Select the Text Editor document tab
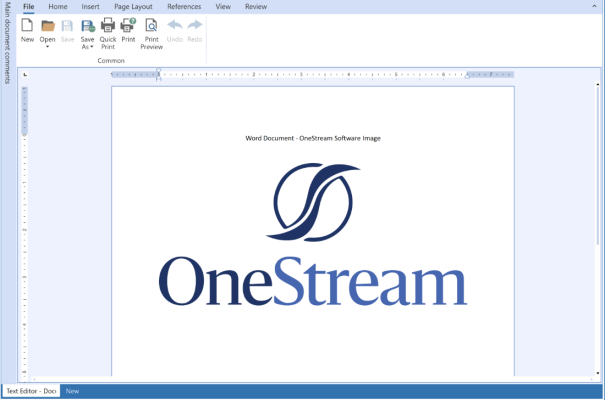This screenshot has height=400, width=605. (31, 391)
